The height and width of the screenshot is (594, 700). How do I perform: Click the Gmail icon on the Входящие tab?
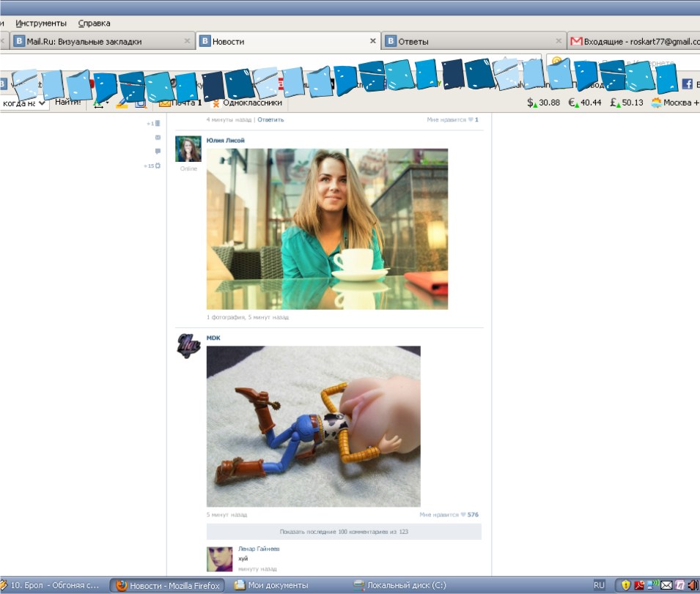pos(576,41)
